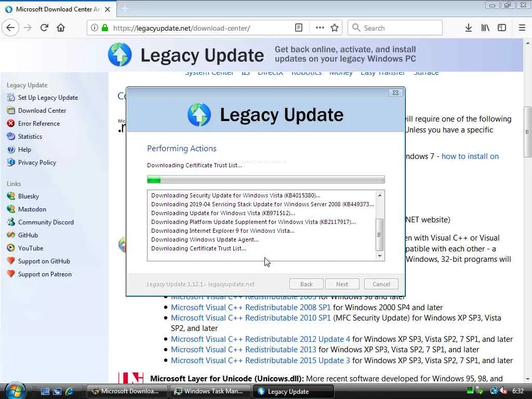Toggle reader view icon in address bar
The width and height of the screenshot is (532, 399).
pos(299,28)
